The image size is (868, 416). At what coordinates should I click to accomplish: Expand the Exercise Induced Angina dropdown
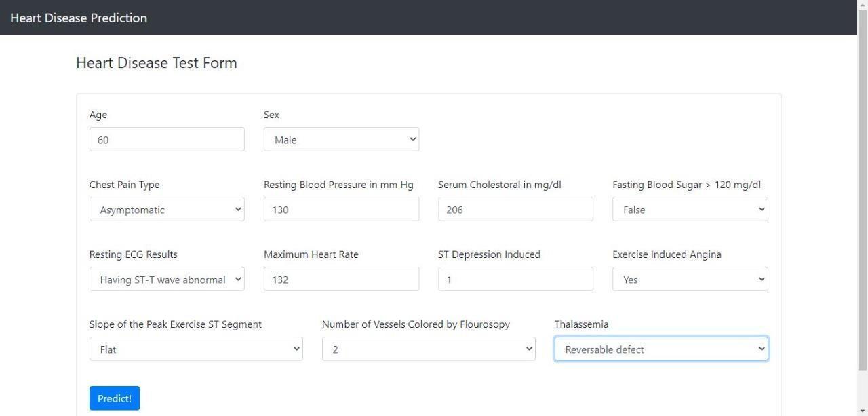tap(690, 280)
